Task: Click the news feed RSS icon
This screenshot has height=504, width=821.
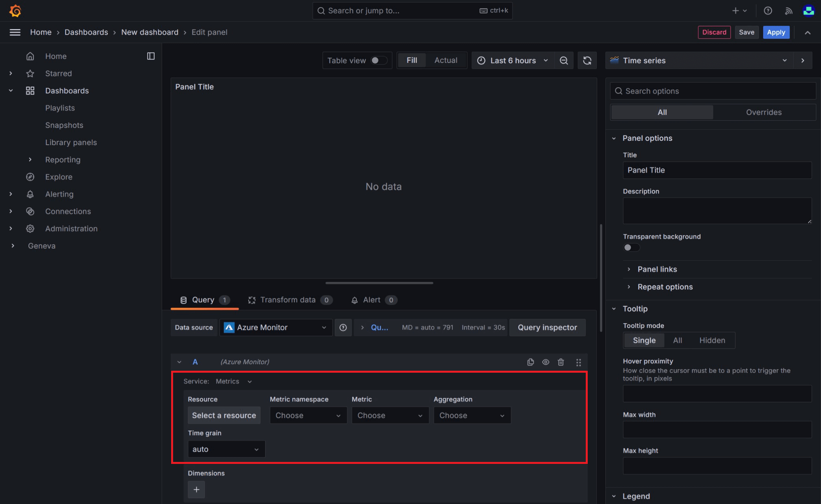Action: [788, 11]
